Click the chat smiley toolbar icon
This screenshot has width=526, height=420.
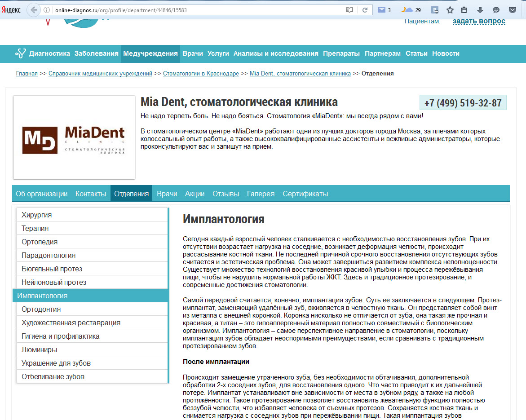coord(496,10)
